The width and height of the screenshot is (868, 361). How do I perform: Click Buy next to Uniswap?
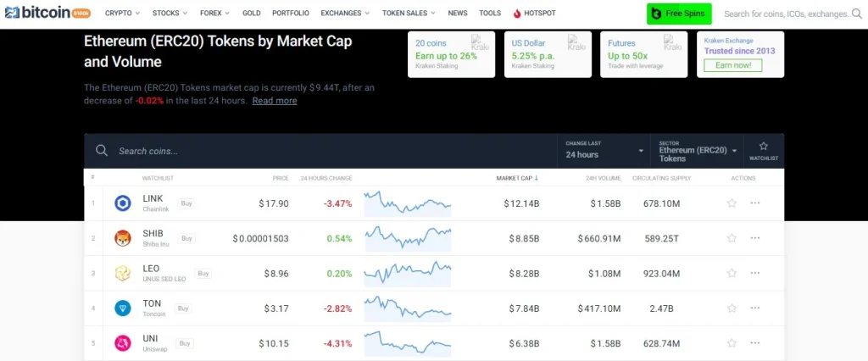pyautogui.click(x=184, y=343)
